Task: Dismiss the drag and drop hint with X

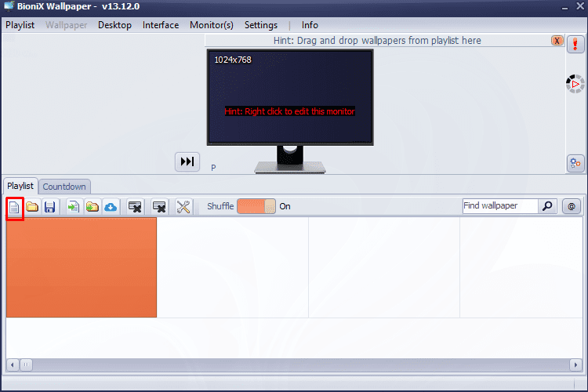Action: click(557, 41)
